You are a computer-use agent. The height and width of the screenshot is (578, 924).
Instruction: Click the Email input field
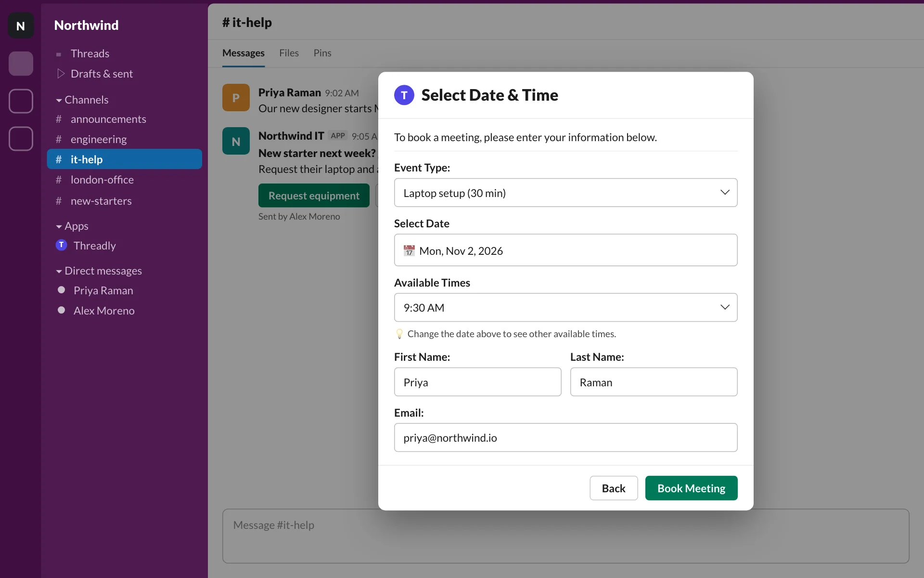pos(565,437)
